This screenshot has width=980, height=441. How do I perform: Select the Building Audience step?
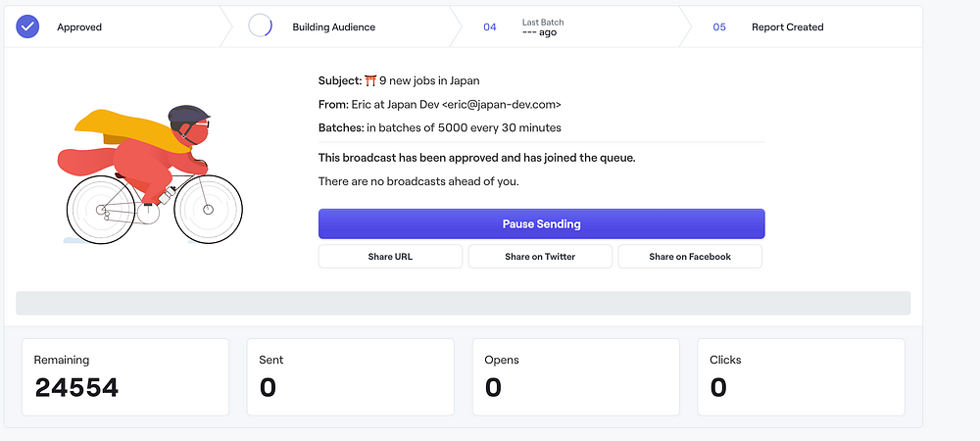tap(333, 27)
